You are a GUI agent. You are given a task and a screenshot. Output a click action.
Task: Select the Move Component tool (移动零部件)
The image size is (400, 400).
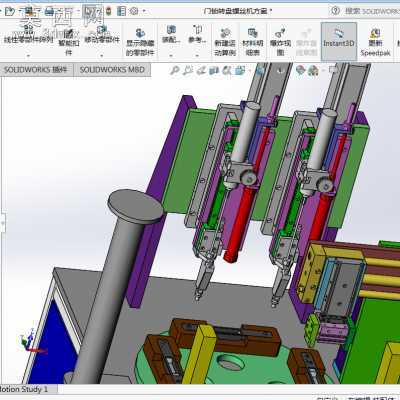[102, 36]
